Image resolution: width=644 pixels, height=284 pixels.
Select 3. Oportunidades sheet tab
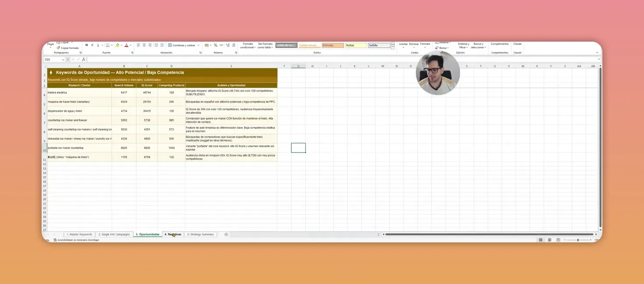tap(148, 234)
